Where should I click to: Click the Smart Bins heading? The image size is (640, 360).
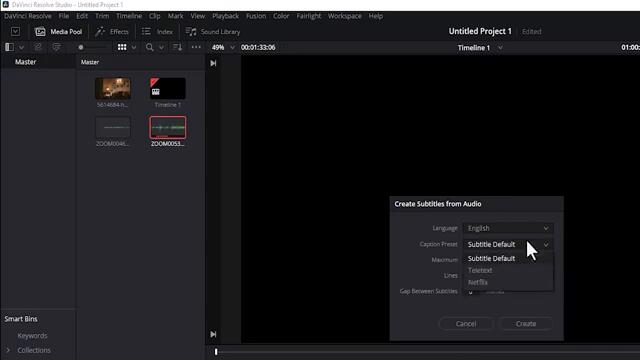(x=21, y=319)
